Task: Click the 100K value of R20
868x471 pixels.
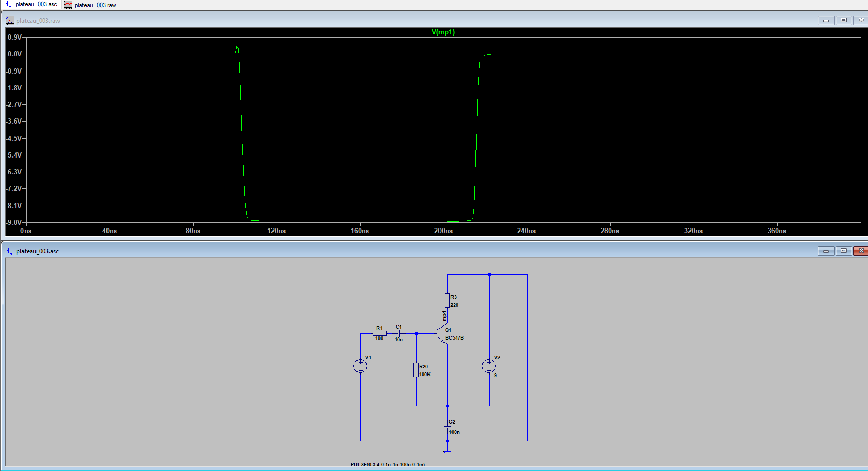Action: [425, 375]
